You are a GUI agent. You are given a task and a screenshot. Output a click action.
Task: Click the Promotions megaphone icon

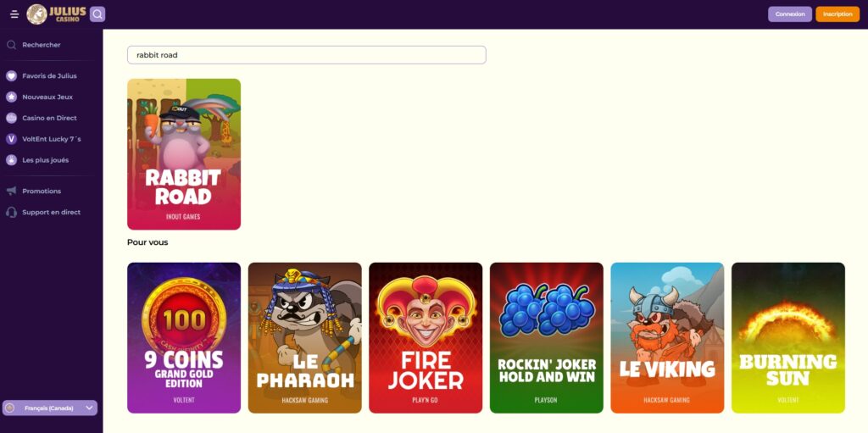(11, 191)
